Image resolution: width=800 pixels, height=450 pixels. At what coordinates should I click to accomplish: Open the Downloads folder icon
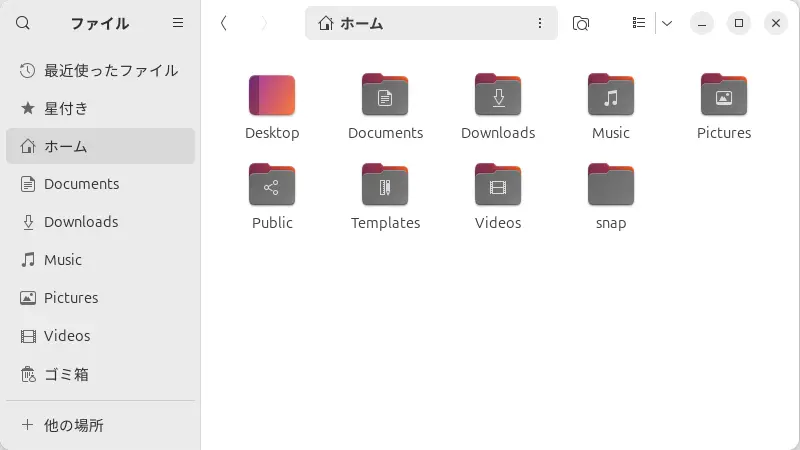click(x=498, y=96)
